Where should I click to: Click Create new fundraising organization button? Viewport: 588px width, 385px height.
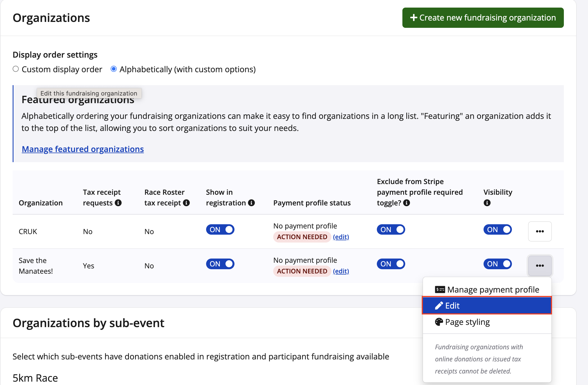[483, 18]
